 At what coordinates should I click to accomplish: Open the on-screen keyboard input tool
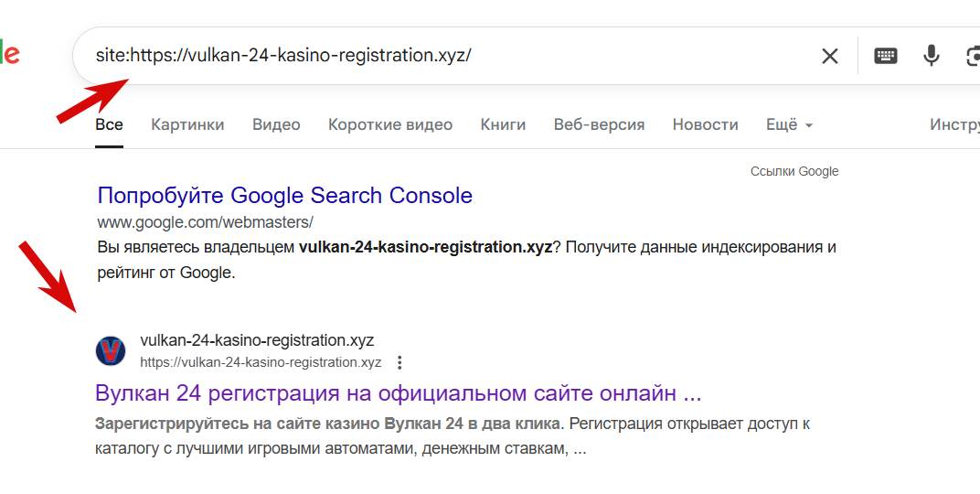[885, 56]
